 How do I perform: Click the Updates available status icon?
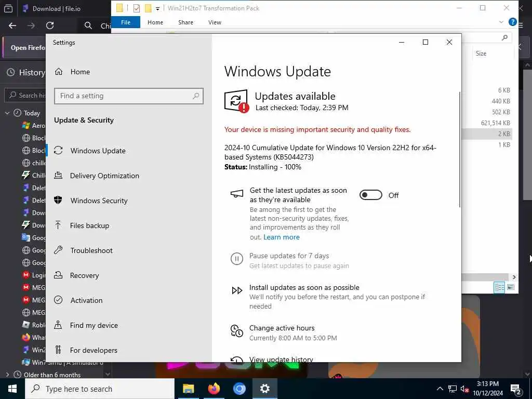coord(236,101)
